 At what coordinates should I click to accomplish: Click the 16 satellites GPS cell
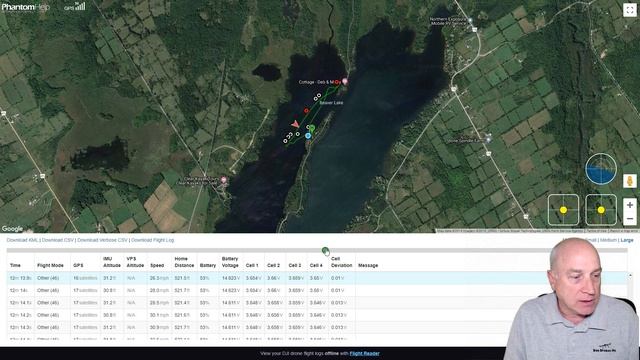click(85, 278)
